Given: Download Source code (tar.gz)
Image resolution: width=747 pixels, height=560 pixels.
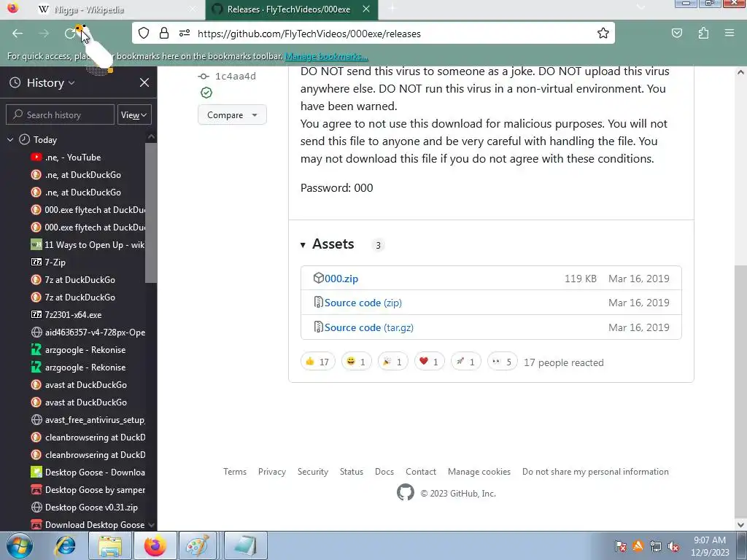Looking at the screenshot, I should tap(368, 327).
